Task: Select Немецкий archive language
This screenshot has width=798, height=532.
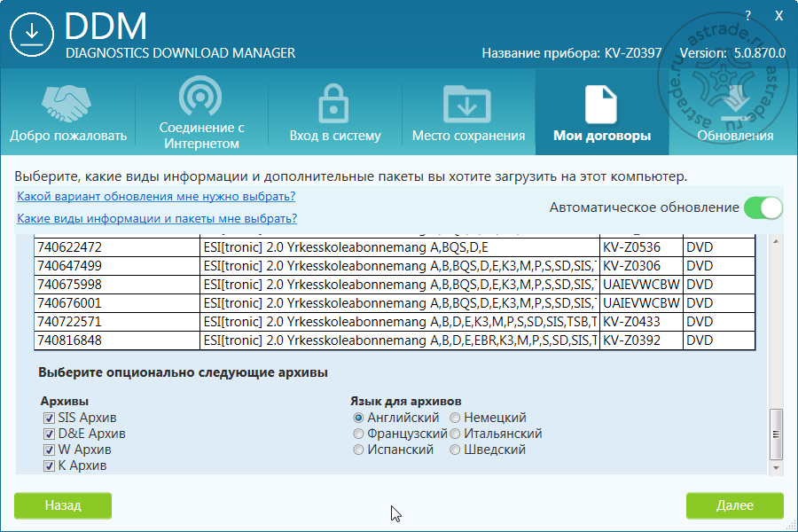Action: 455,418
